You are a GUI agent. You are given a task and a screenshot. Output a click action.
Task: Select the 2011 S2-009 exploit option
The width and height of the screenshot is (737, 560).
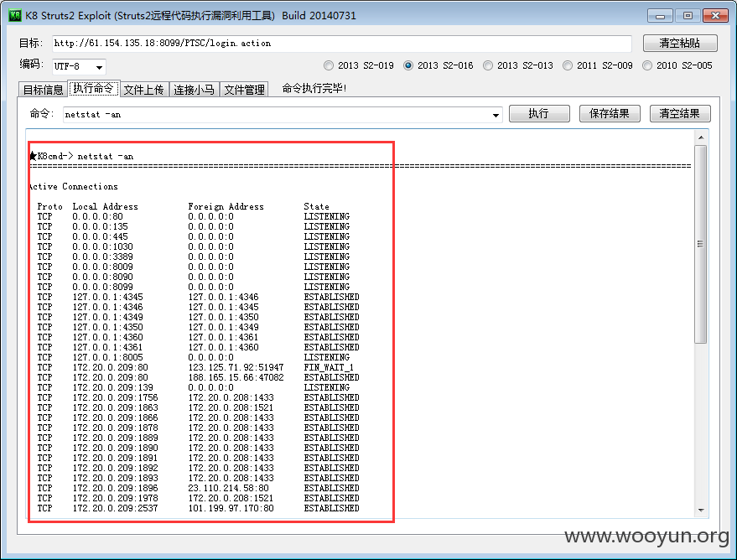(x=598, y=65)
